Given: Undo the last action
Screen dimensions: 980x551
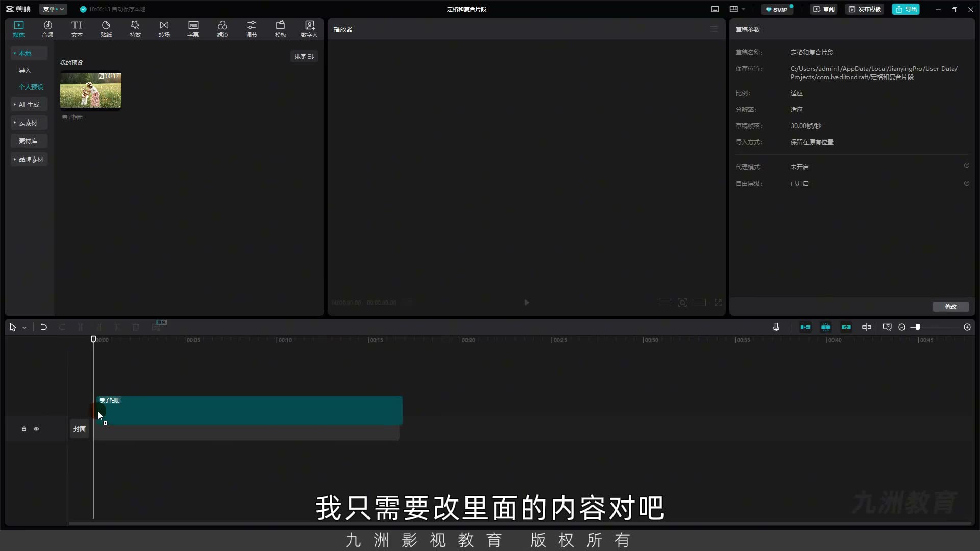Looking at the screenshot, I should click(44, 327).
